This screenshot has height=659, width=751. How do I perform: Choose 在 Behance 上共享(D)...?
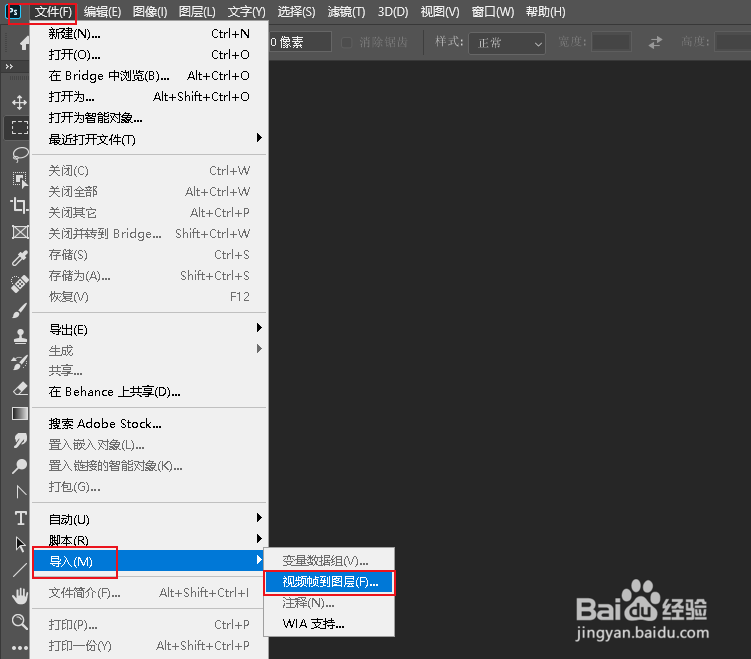click(149, 392)
